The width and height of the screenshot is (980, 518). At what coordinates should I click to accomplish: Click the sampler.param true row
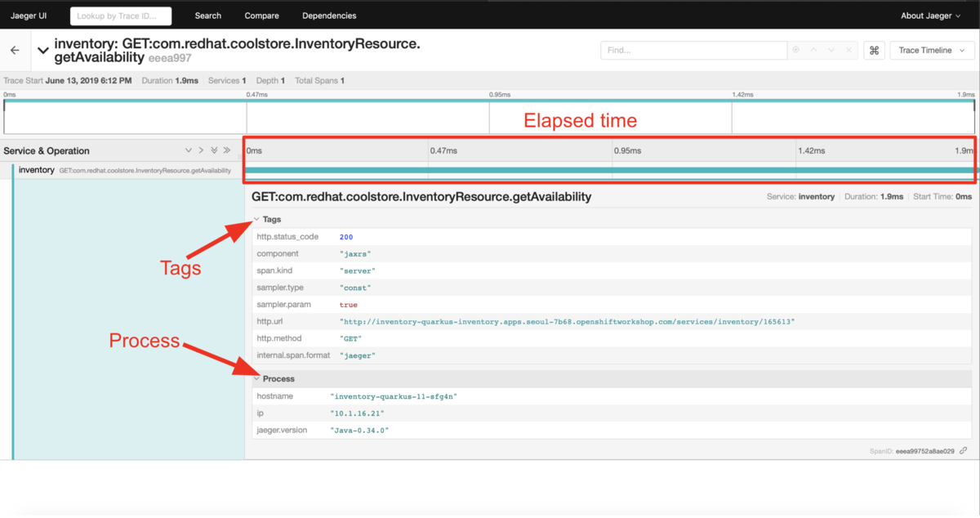612,305
